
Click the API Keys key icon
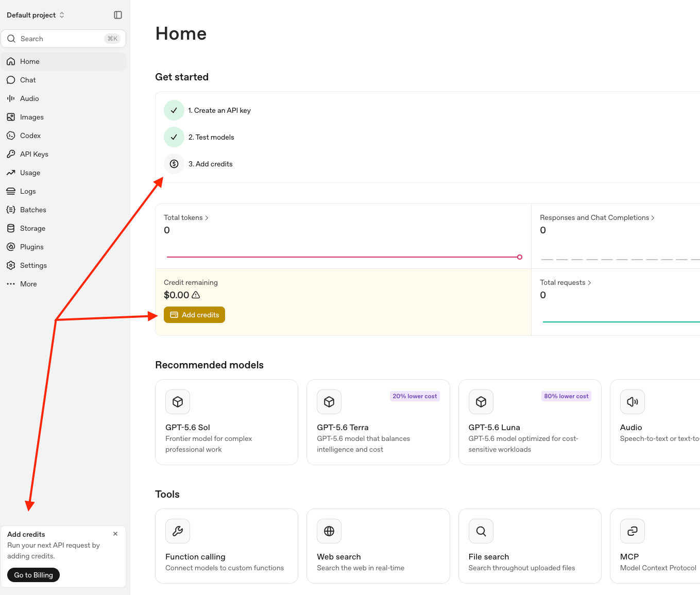[x=11, y=154]
